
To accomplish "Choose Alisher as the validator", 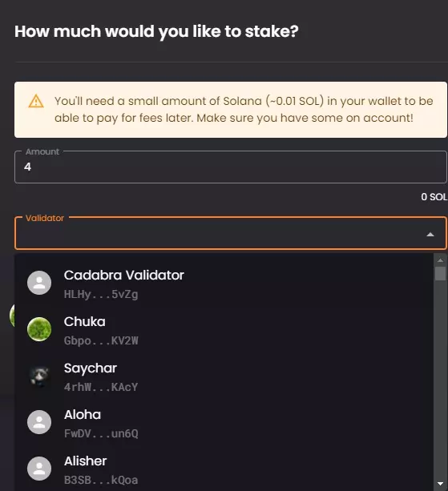I will pos(224,469).
